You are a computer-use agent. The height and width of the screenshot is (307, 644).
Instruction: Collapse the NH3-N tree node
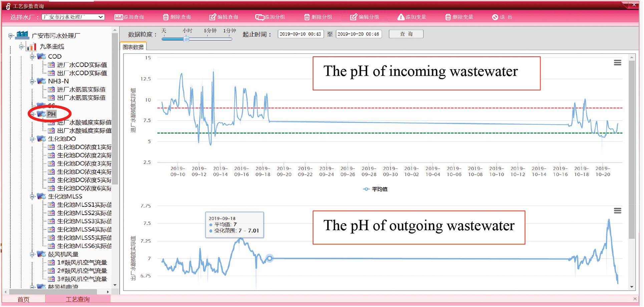pos(32,81)
